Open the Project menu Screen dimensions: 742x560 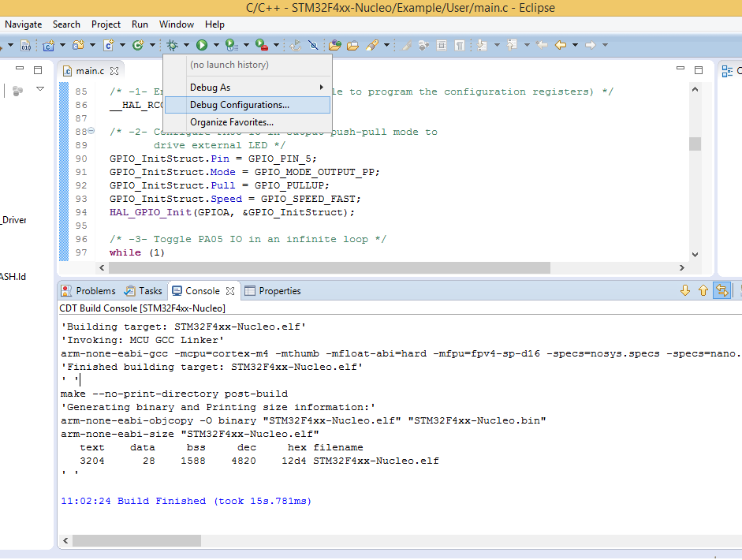tap(106, 24)
